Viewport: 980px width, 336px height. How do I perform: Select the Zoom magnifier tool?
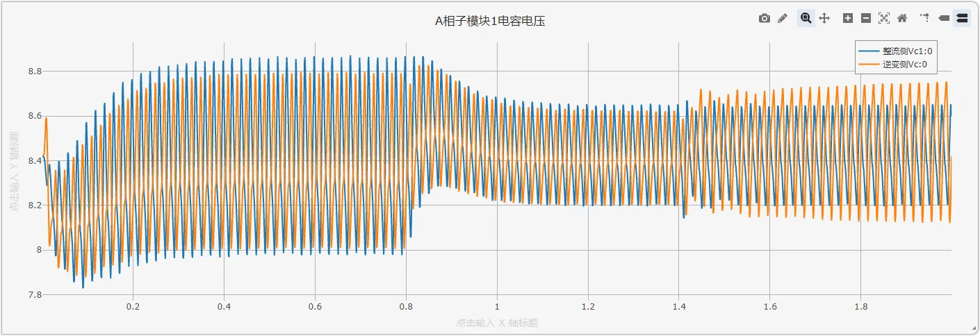pyautogui.click(x=806, y=19)
